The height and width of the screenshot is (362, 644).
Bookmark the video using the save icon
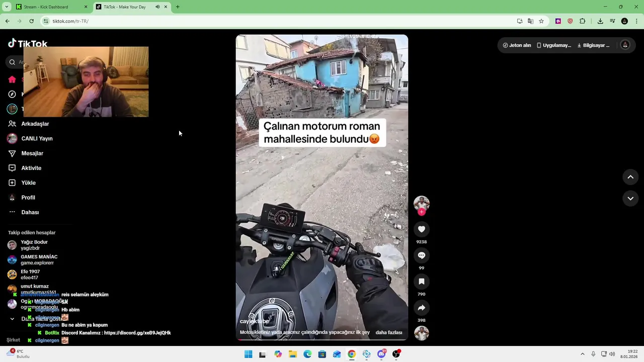tap(422, 282)
